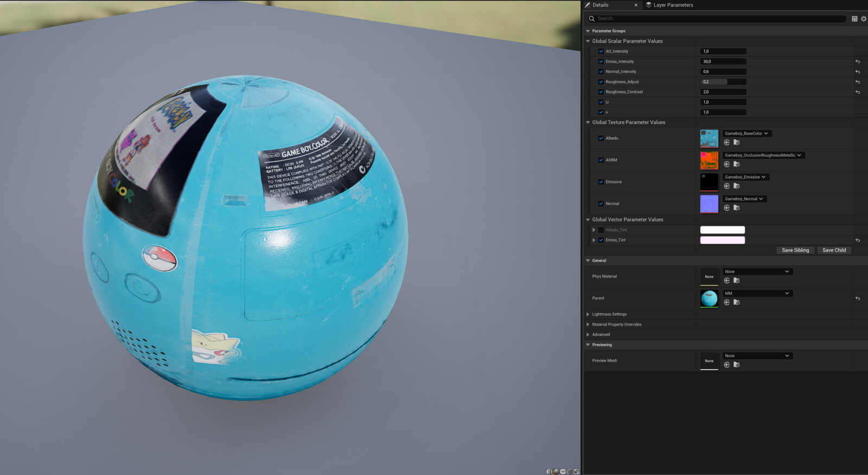The width and height of the screenshot is (868, 475).
Task: Open Emiss_Tint color picker swatch
Action: coord(723,240)
